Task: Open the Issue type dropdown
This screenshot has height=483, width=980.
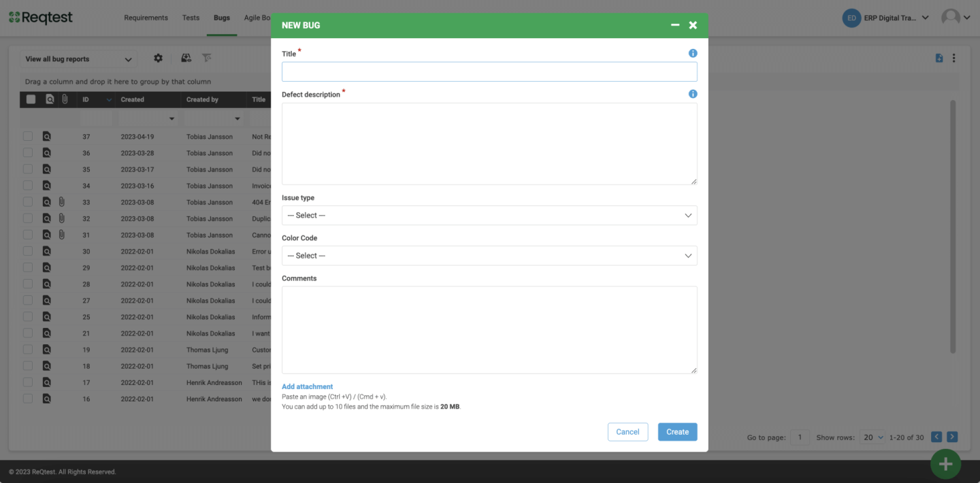Action: pos(489,215)
